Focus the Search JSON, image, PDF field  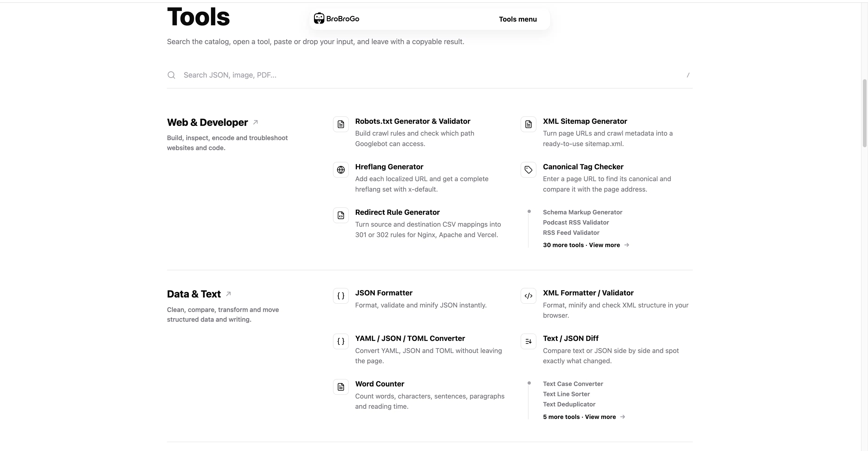click(x=430, y=75)
